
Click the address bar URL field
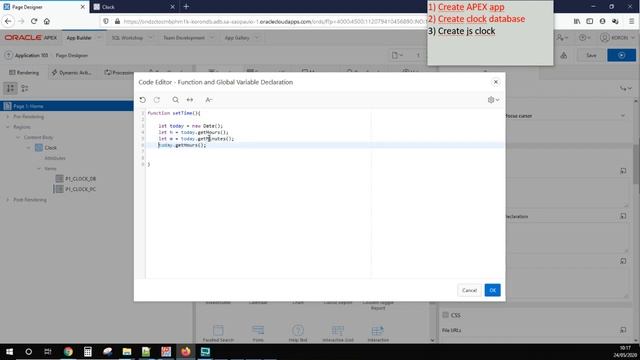click(x=273, y=21)
